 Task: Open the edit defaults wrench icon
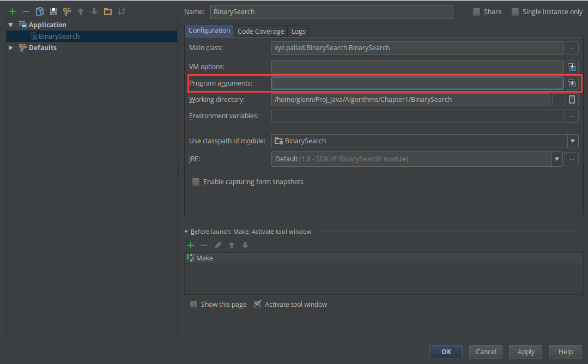point(67,11)
